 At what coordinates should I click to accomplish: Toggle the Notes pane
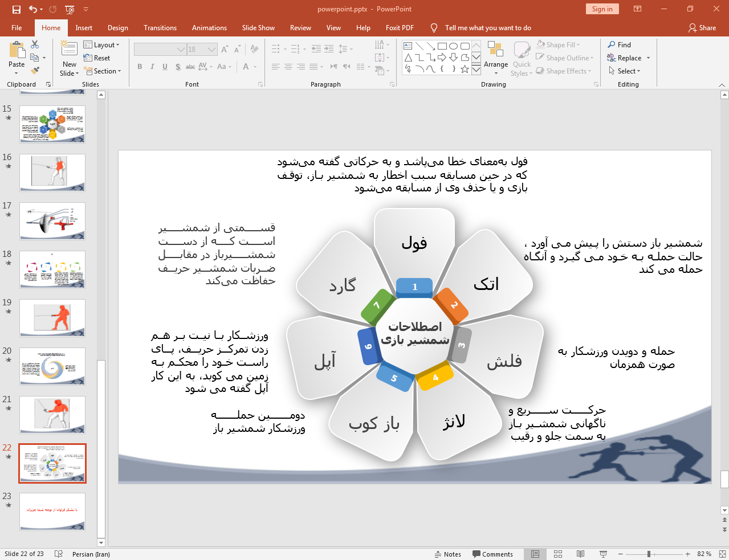[x=448, y=554]
